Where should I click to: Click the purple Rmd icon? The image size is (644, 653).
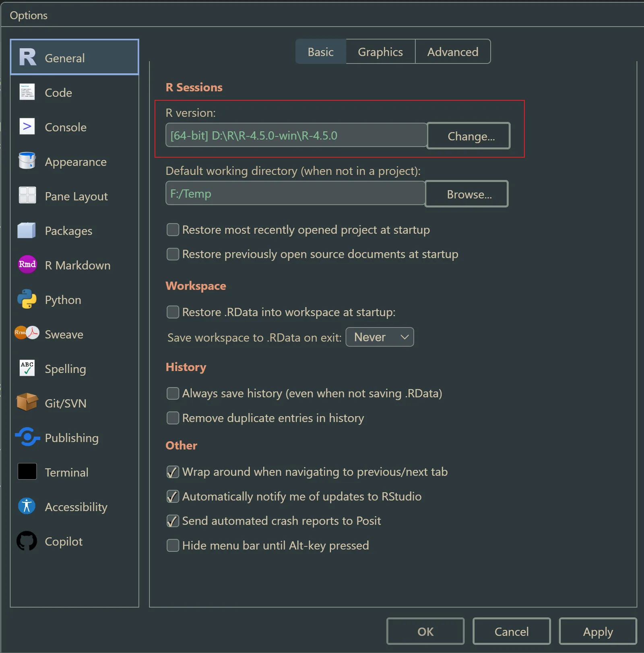pos(27,265)
